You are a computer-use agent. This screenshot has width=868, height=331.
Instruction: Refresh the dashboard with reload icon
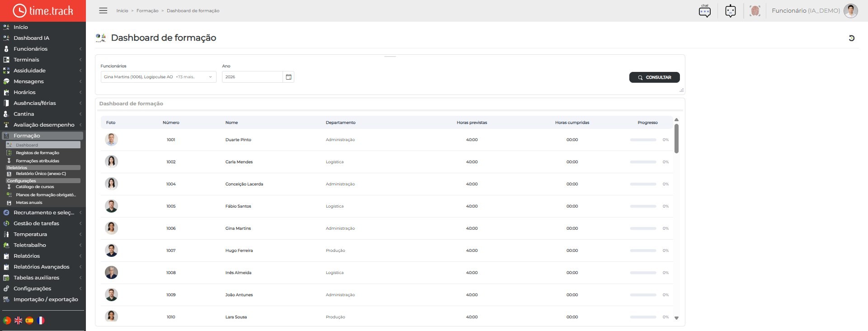click(851, 38)
